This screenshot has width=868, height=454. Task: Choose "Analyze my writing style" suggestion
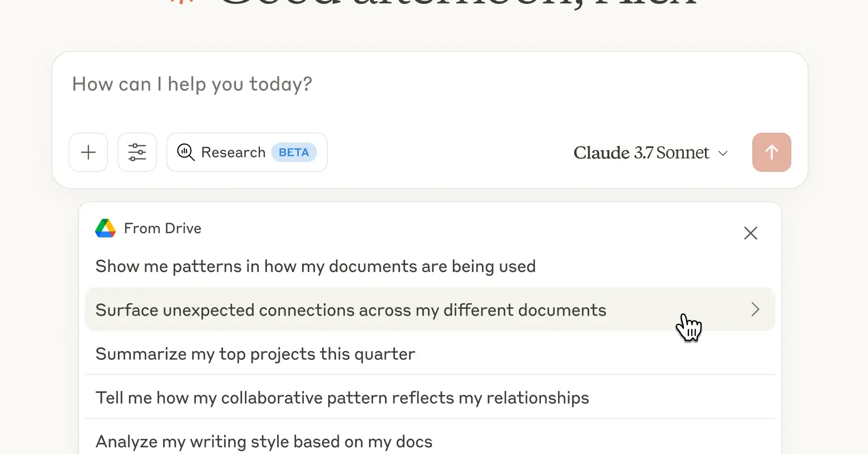point(264,442)
